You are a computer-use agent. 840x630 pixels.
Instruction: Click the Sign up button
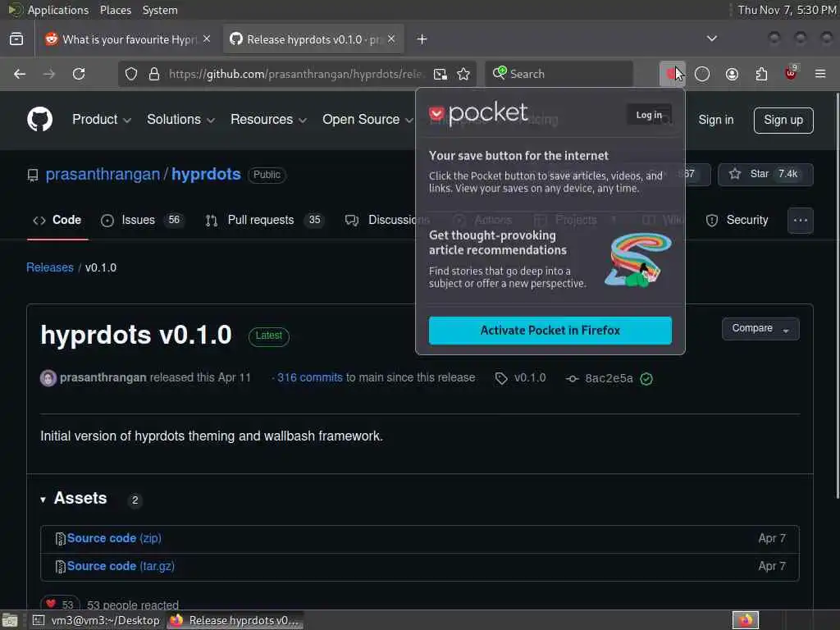(x=783, y=120)
